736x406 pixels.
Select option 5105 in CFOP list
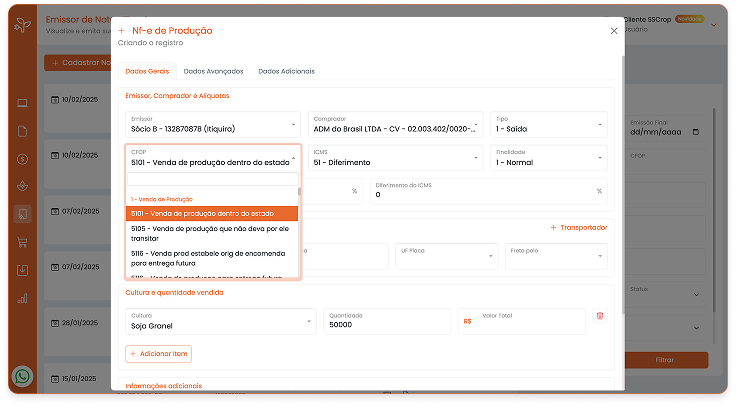click(x=212, y=233)
